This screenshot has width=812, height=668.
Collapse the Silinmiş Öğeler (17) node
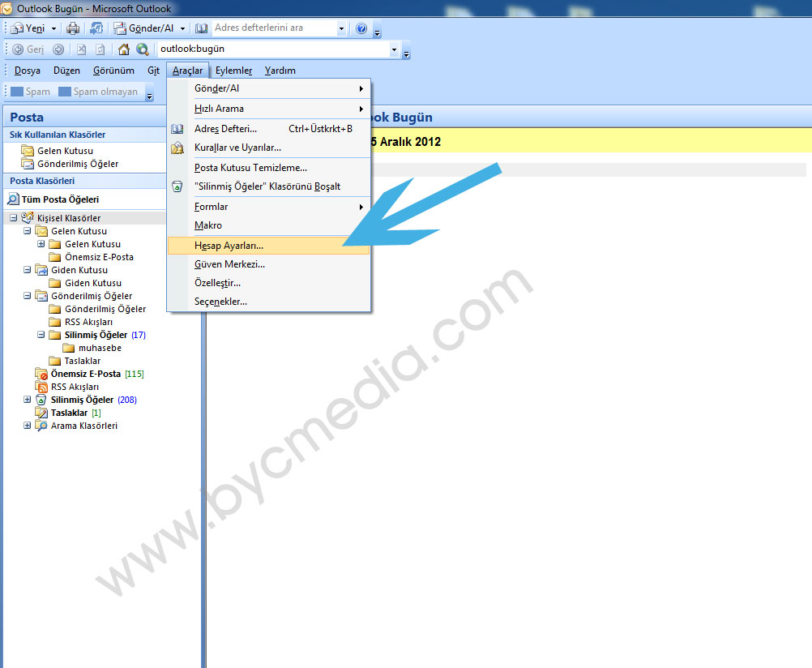(41, 335)
